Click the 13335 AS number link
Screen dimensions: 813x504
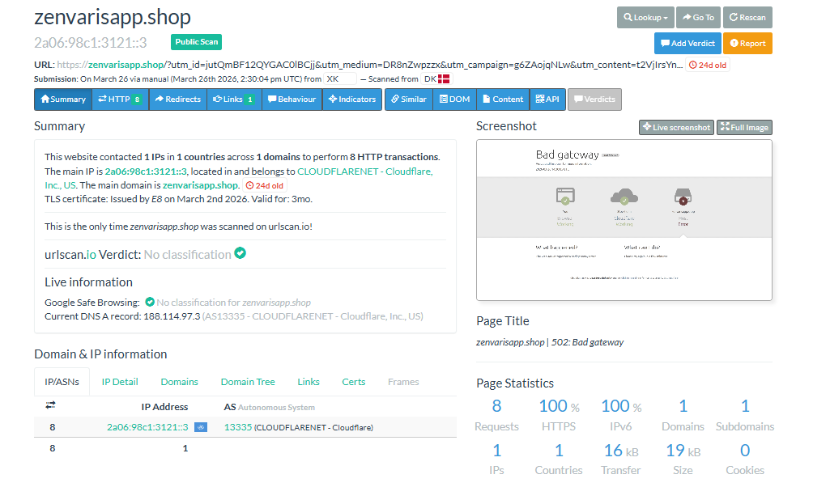tap(238, 427)
